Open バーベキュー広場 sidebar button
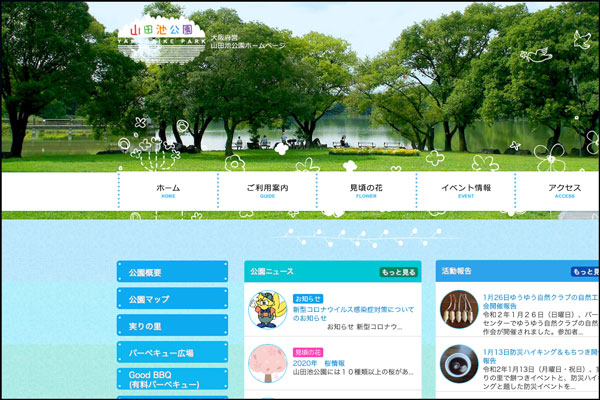Viewport: 600px width, 400px height. (x=172, y=353)
